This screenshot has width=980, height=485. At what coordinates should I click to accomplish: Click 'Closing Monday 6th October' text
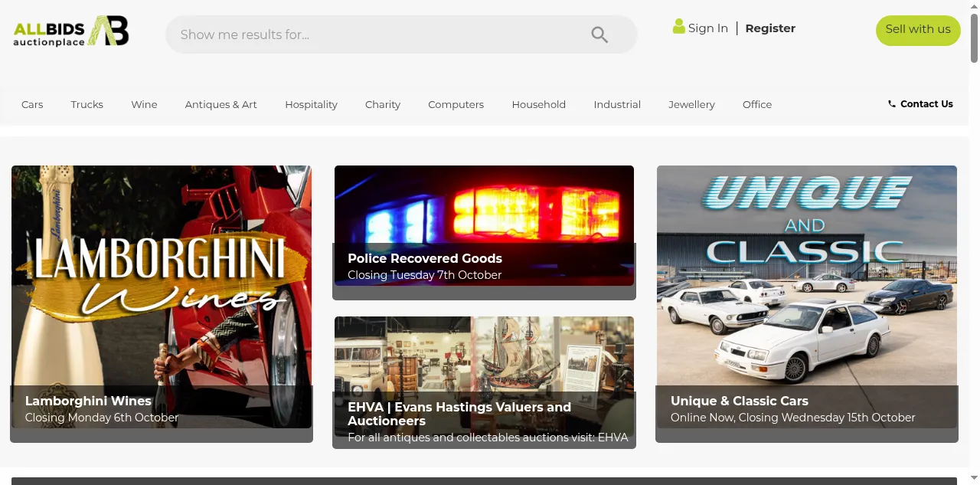102,418
